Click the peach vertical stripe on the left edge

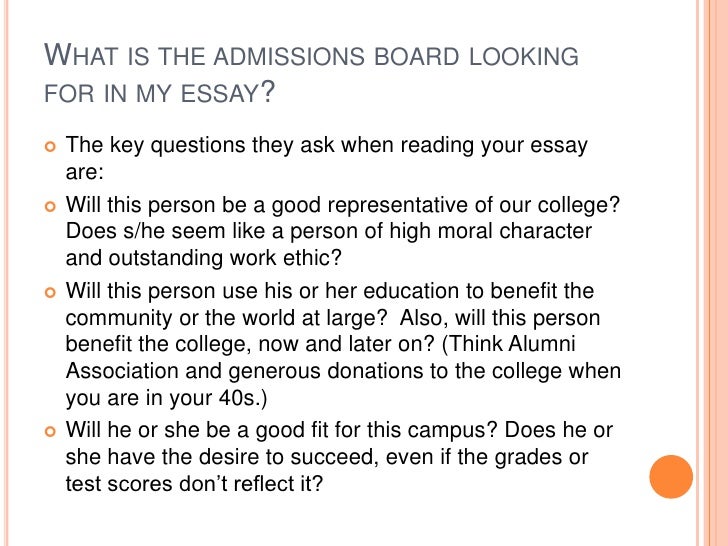[x=10, y=273]
